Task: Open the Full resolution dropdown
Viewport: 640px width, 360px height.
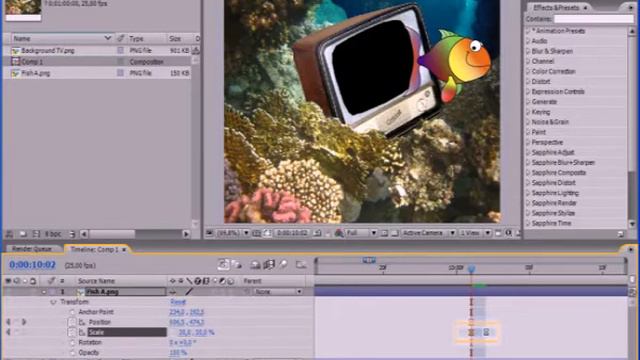Action: pyautogui.click(x=361, y=233)
